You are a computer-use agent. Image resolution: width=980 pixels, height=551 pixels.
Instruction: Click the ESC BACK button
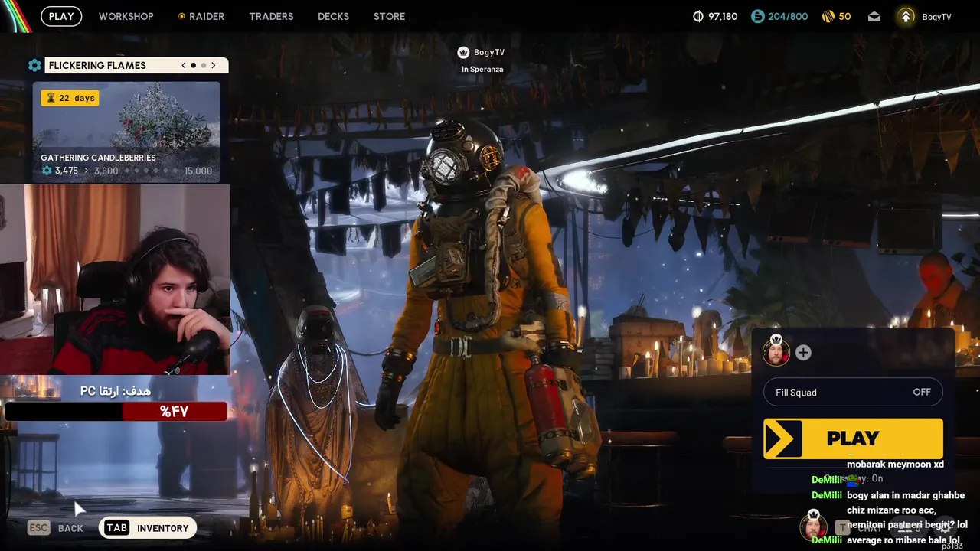click(x=55, y=528)
